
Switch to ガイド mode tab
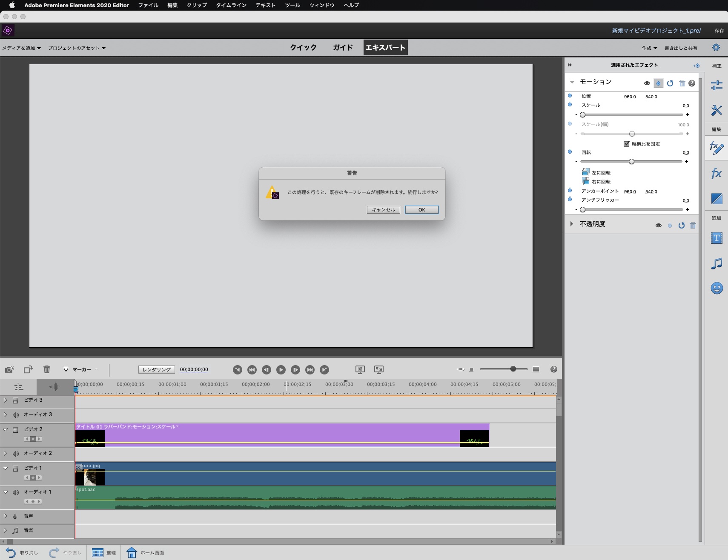[x=343, y=47]
